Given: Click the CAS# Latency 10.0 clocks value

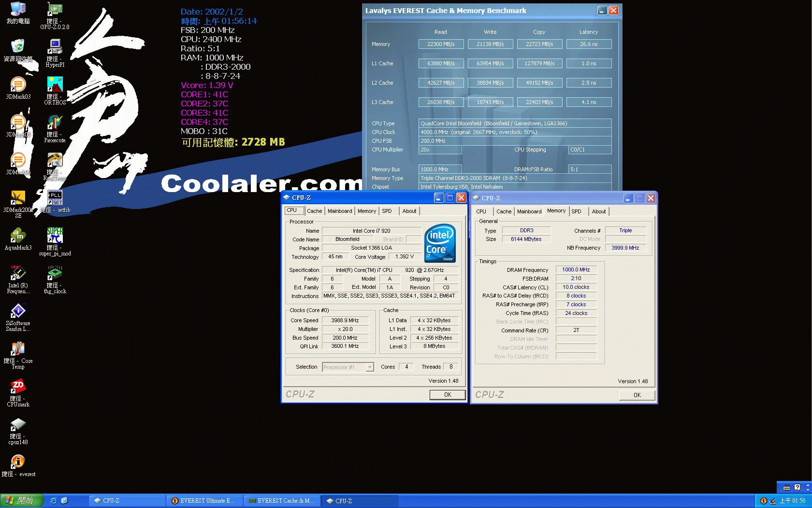Looking at the screenshot, I should tap(576, 287).
